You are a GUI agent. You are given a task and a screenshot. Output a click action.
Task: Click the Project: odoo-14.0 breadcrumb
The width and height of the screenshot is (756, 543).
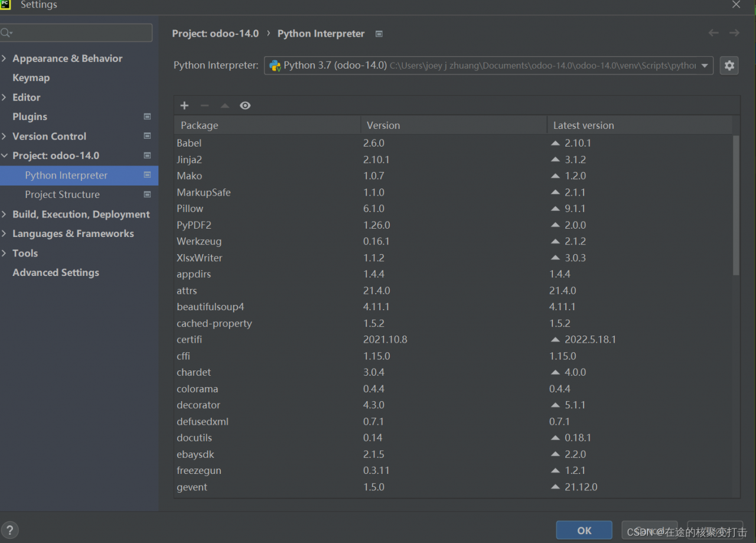[216, 34]
